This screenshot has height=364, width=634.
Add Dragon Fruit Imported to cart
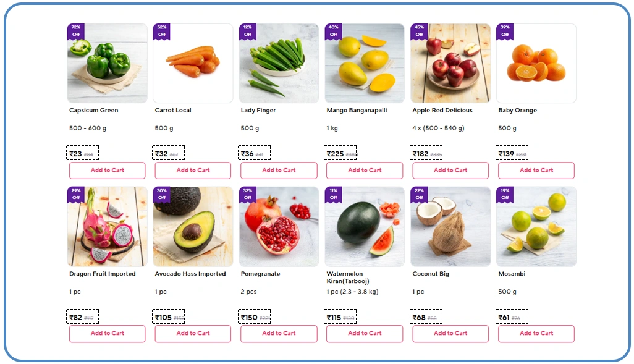(107, 334)
